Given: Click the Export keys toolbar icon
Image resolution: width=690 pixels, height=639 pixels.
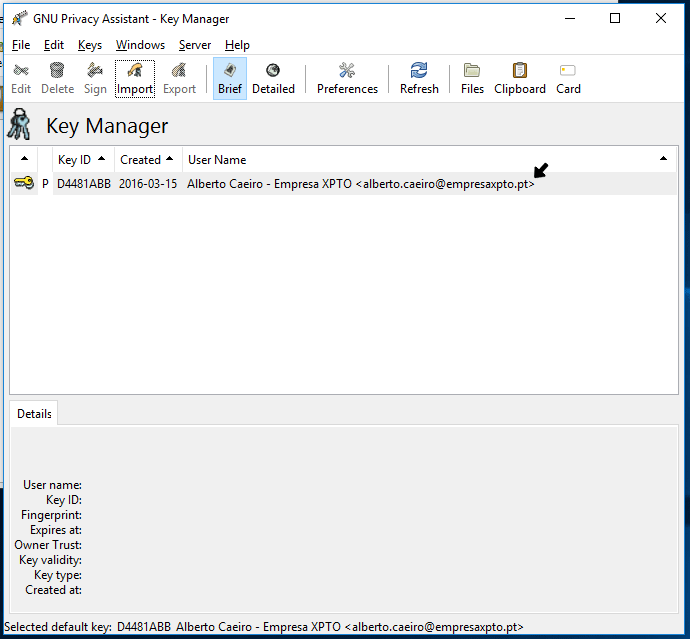Looking at the screenshot, I should 179,78.
